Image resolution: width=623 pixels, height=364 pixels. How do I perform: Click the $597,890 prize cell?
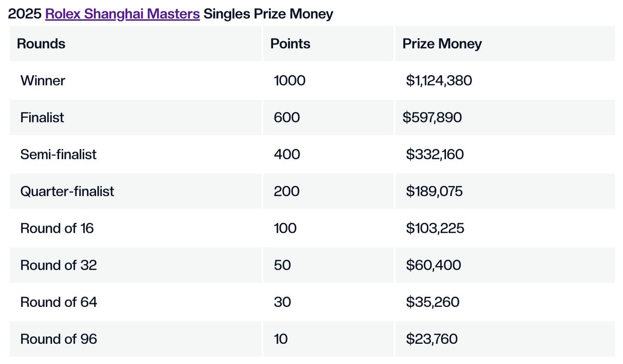[x=432, y=118]
